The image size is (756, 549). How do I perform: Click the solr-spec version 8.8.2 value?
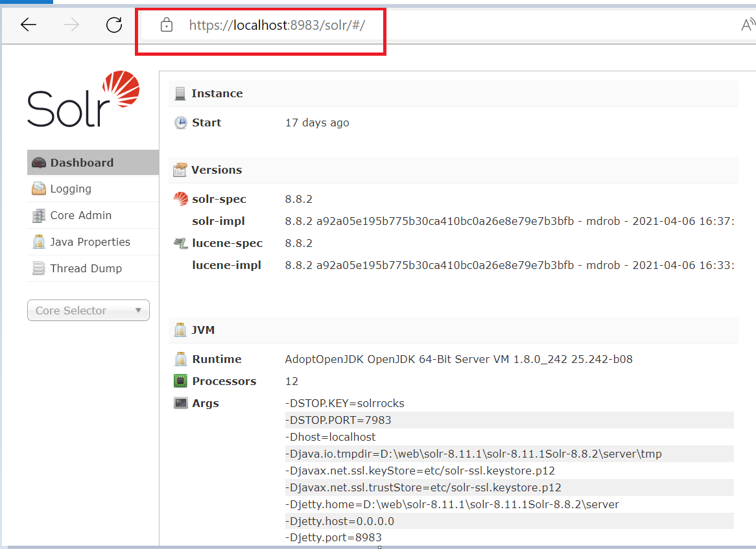(298, 199)
